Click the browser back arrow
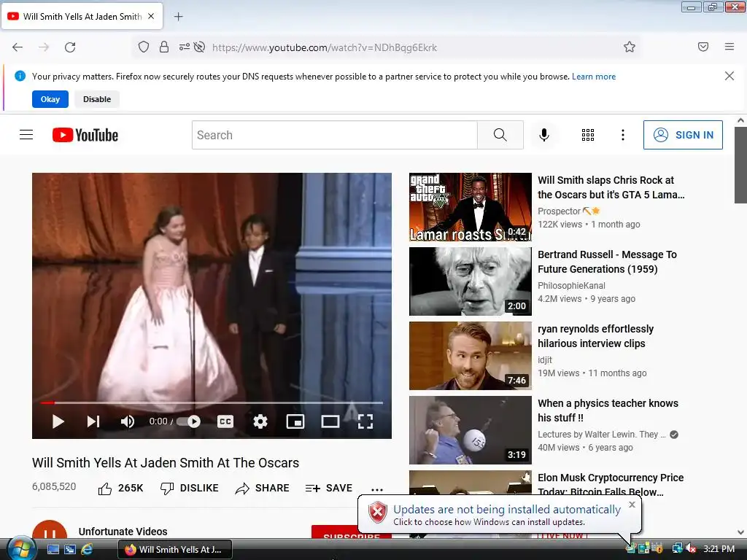This screenshot has width=747, height=560. 18,47
